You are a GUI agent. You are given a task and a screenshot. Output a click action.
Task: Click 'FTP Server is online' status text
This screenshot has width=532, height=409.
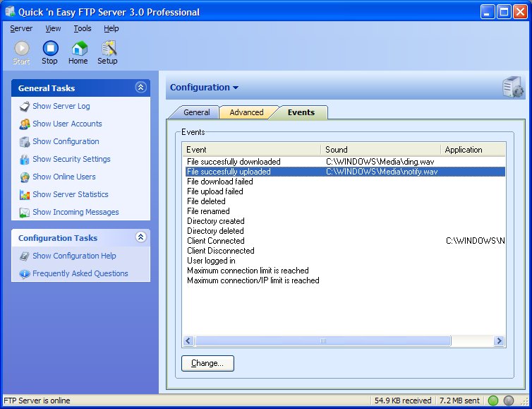tap(37, 401)
